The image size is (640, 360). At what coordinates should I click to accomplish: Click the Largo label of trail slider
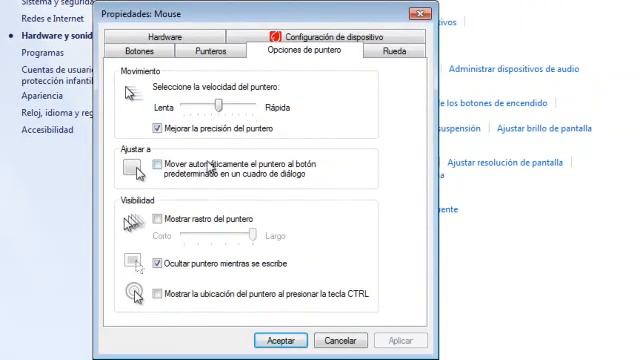click(275, 236)
